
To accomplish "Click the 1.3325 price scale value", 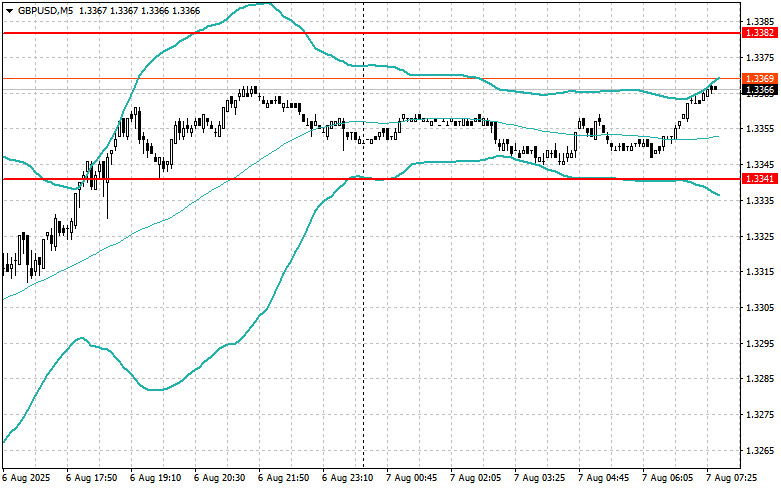I will pos(760,236).
